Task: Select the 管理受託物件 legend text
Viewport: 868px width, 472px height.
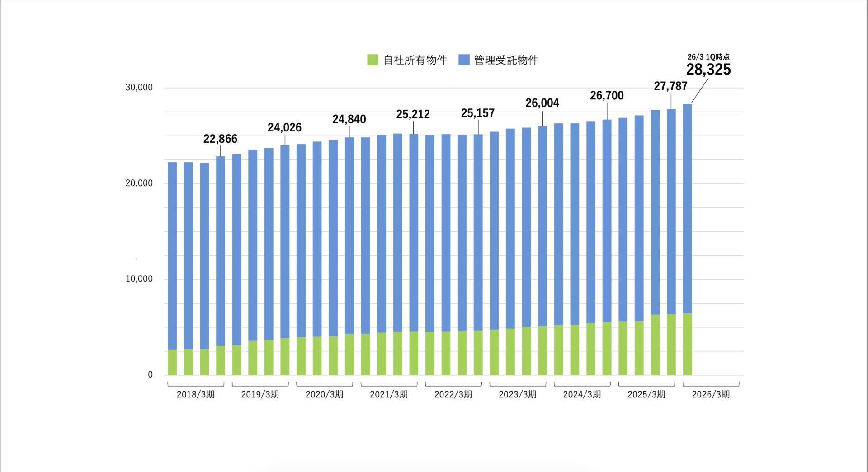Action: 506,60
